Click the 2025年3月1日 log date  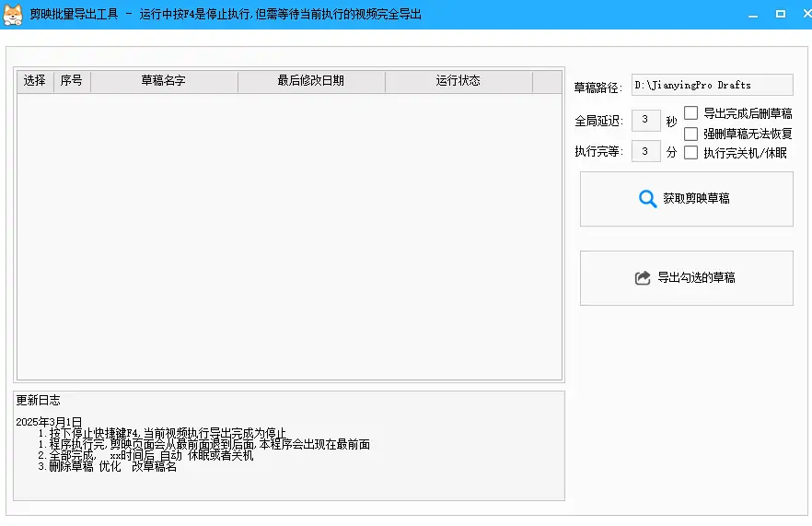pos(49,422)
